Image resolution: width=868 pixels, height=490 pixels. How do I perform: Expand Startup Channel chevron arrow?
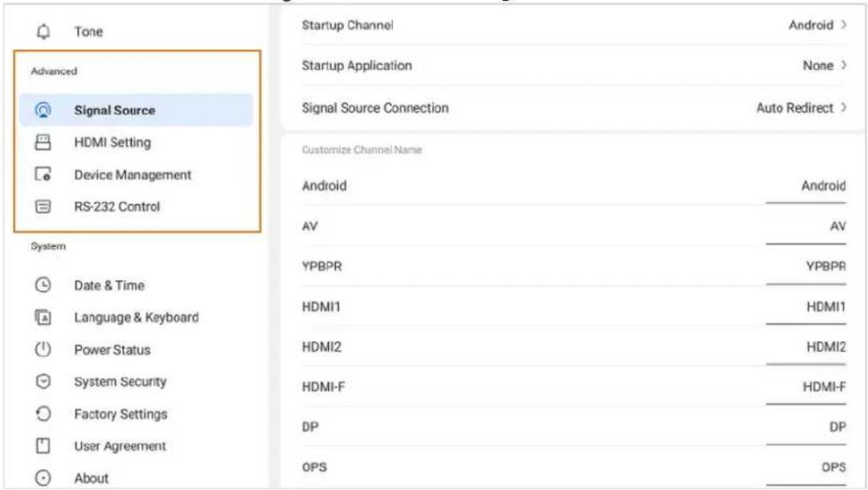point(844,25)
